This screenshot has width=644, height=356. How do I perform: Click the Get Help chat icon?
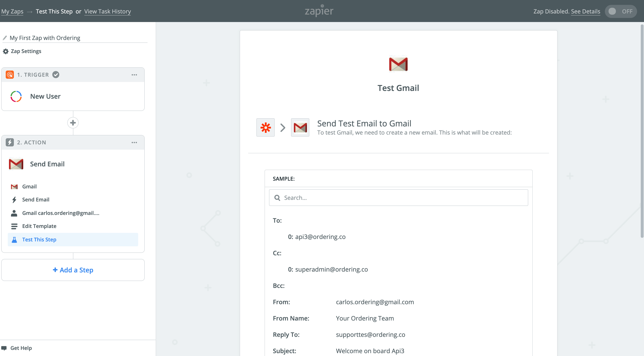pyautogui.click(x=4, y=348)
